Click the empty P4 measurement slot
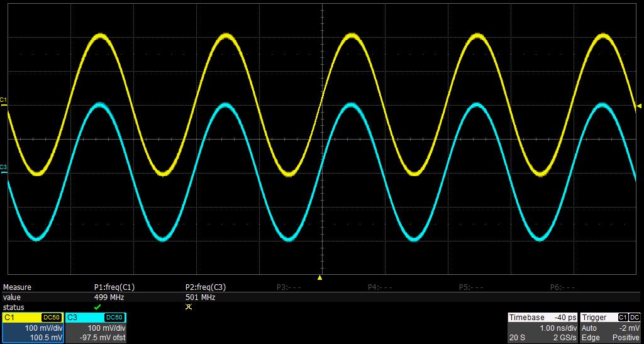The image size is (644, 344). pos(380,287)
